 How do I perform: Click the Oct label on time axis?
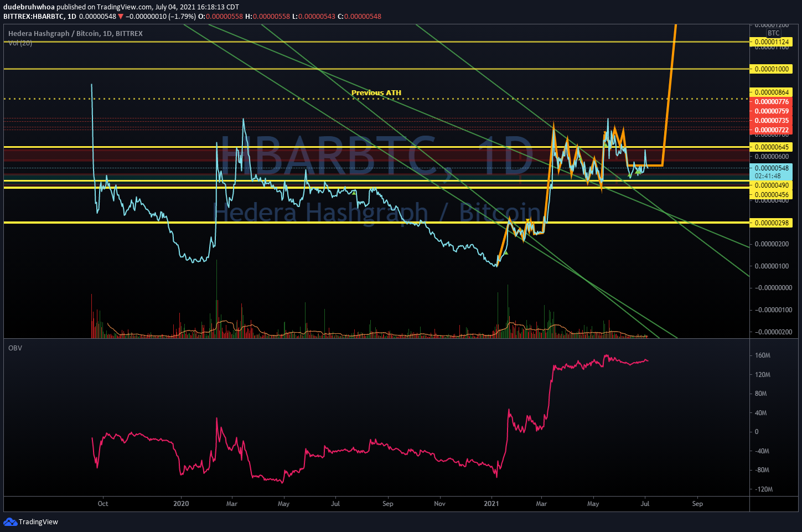point(103,504)
